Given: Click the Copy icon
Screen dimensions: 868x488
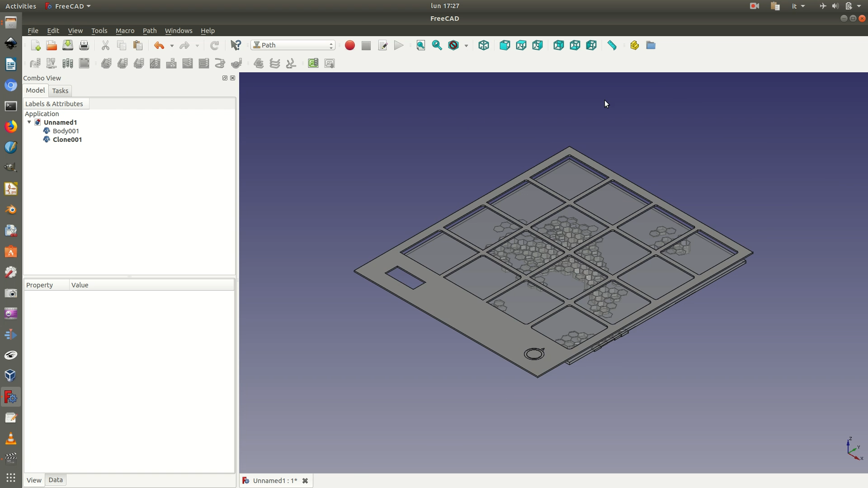Looking at the screenshot, I should point(122,45).
